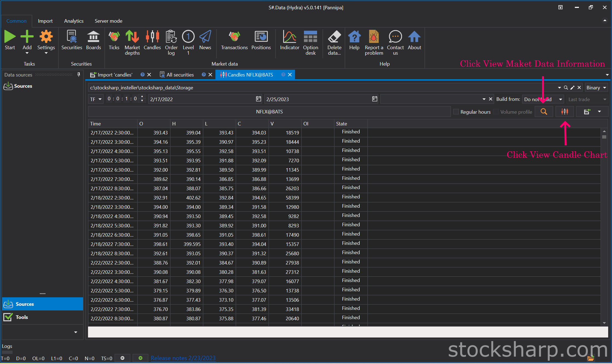
Task: Click the NFLX@BATS security selector
Action: click(270, 111)
